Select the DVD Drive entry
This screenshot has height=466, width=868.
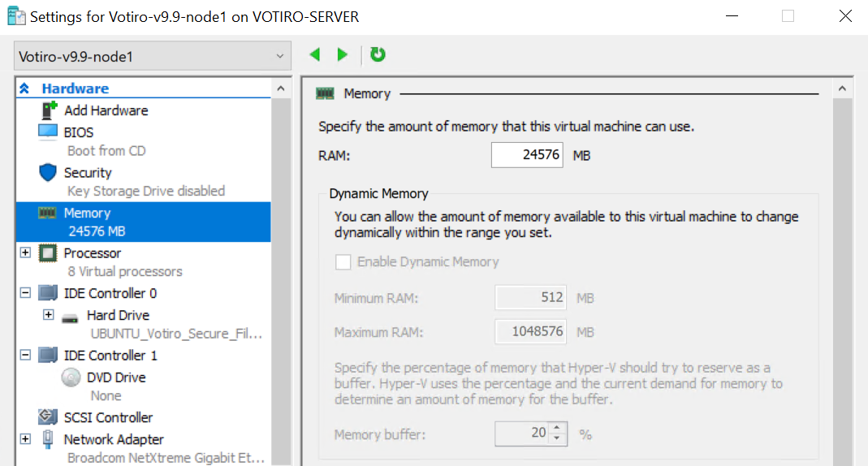pyautogui.click(x=116, y=378)
